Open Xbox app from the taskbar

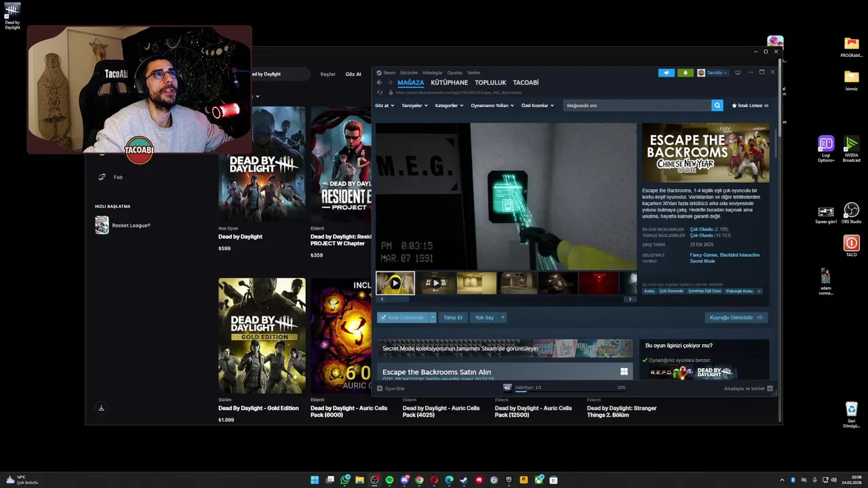[x=538, y=480]
